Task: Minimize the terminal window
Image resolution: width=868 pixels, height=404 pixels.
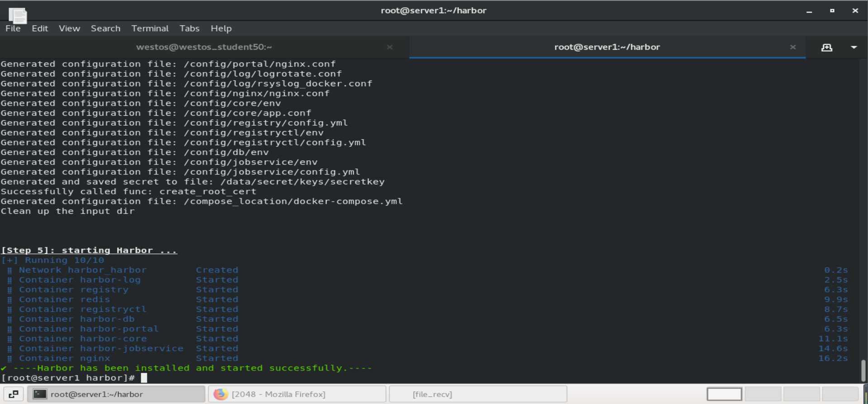Action: click(x=809, y=11)
